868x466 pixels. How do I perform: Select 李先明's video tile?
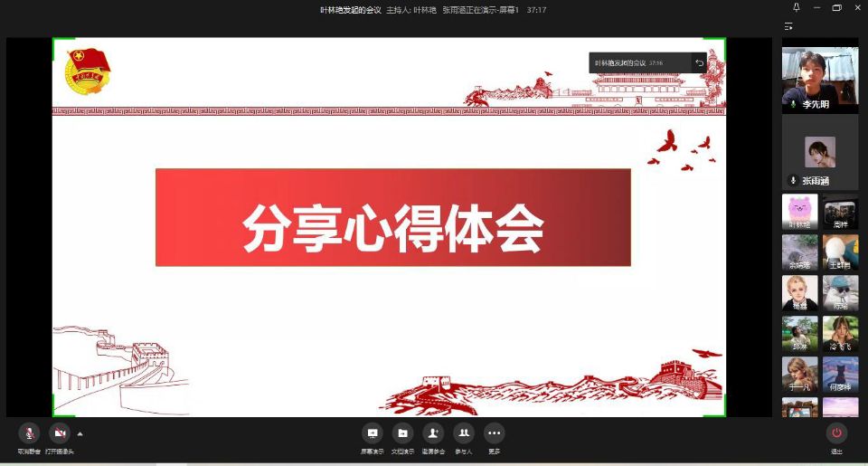pos(819,79)
